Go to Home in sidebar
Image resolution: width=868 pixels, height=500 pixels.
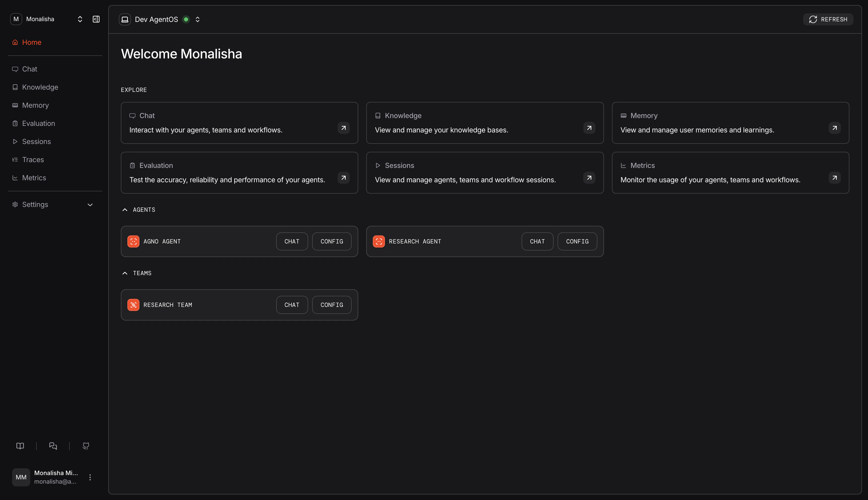tap(55, 42)
